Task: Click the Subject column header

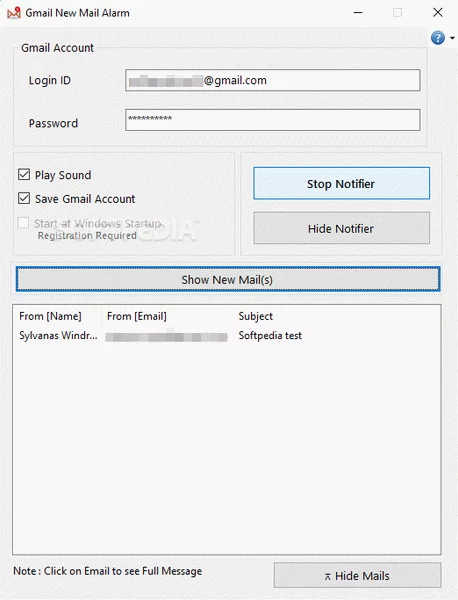Action: 256,316
